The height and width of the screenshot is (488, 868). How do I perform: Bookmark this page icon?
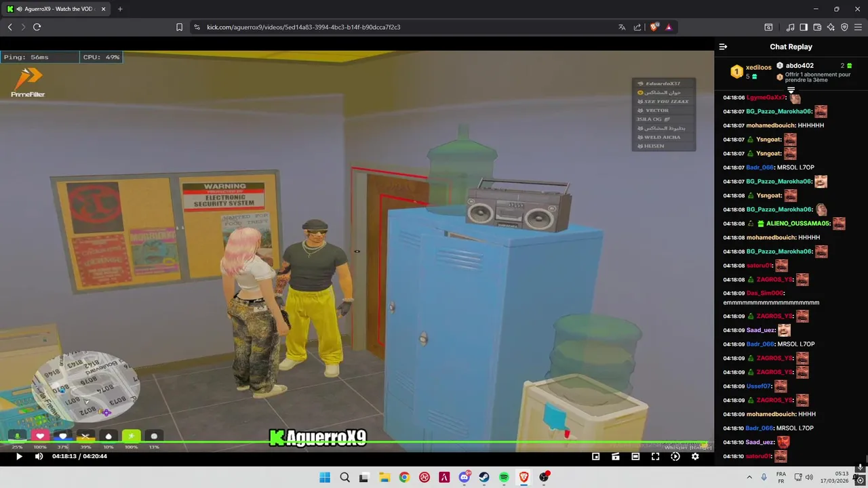point(179,27)
